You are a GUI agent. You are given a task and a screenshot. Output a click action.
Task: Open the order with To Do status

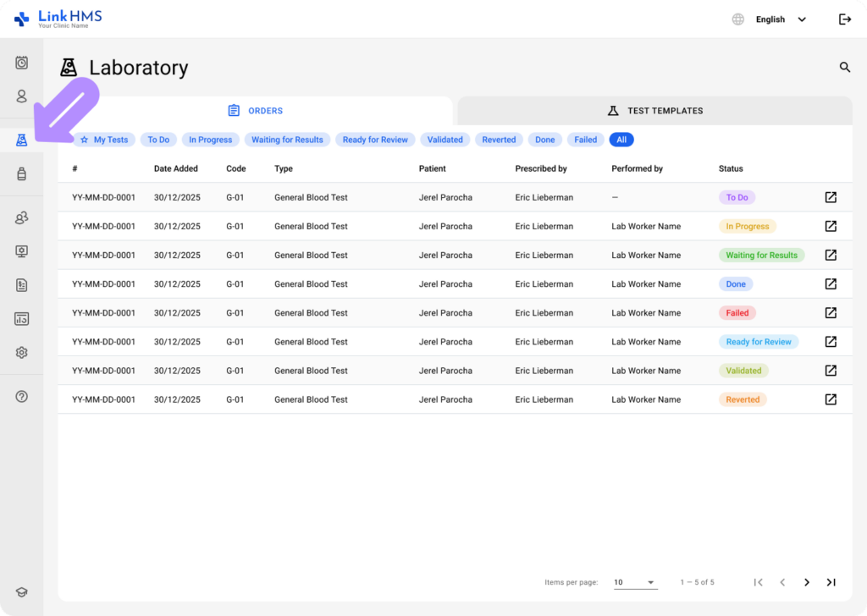[x=831, y=197]
